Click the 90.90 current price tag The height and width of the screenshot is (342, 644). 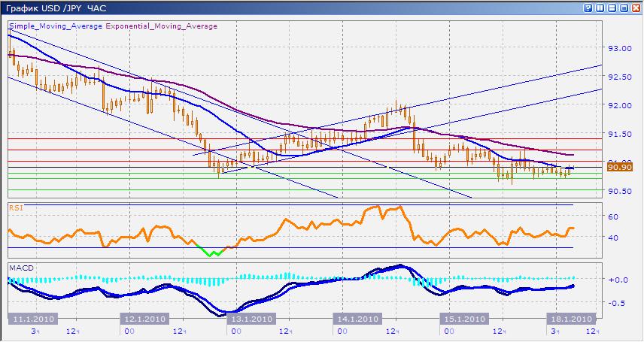tap(618, 167)
